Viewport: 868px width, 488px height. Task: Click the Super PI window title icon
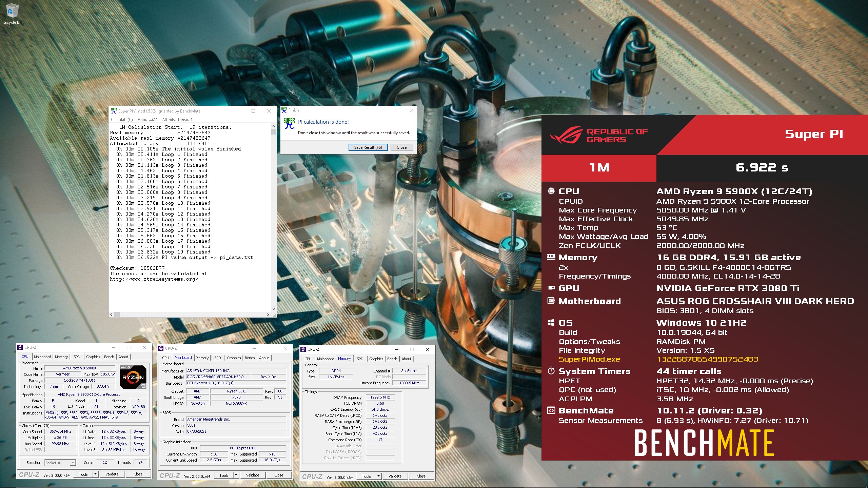pyautogui.click(x=114, y=111)
